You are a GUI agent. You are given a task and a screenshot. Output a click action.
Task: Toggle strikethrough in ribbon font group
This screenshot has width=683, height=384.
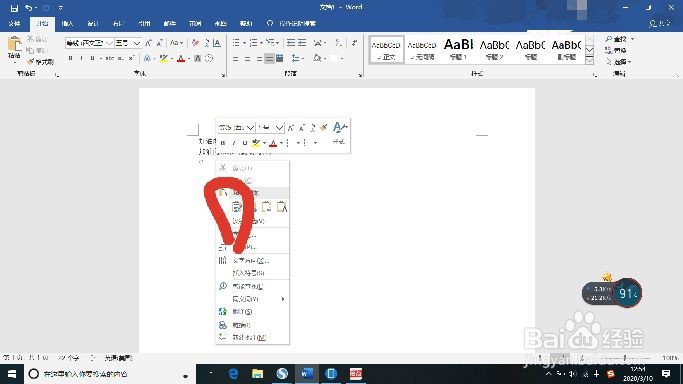pyautogui.click(x=109, y=58)
